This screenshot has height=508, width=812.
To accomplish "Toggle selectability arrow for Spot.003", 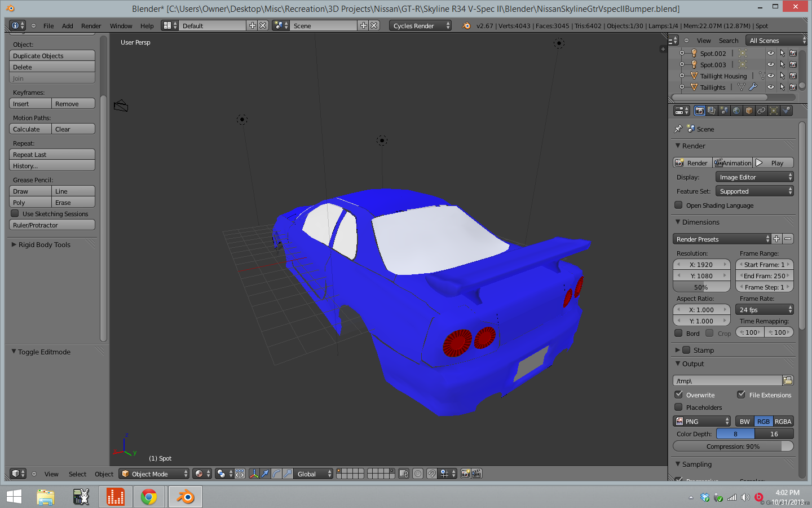I will coord(782,64).
